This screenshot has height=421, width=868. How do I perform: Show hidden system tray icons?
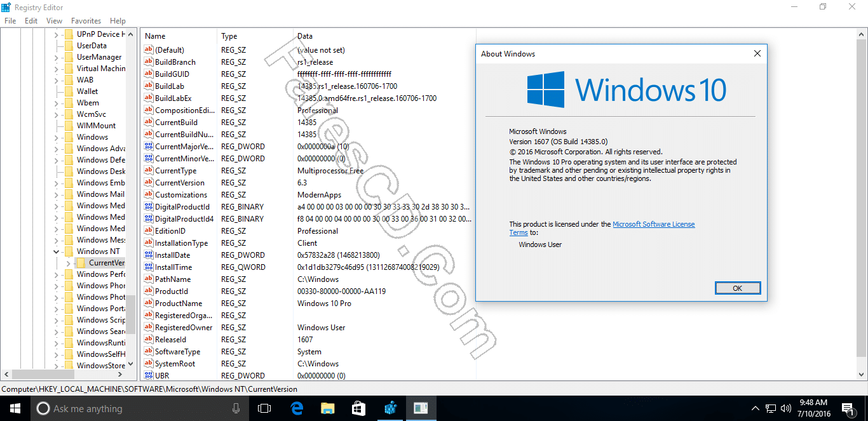click(755, 408)
